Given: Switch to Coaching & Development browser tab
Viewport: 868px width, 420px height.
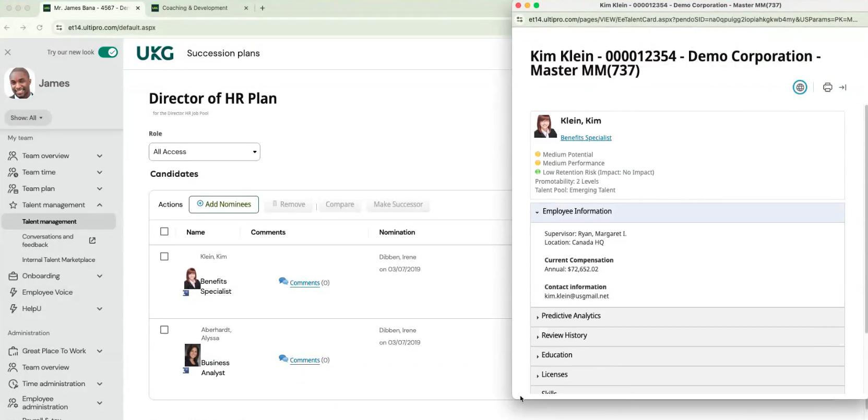Looking at the screenshot, I should point(195,8).
